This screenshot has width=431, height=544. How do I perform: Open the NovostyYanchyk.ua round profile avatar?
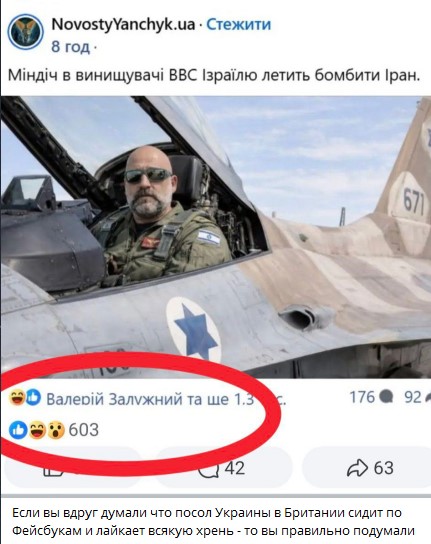click(25, 32)
